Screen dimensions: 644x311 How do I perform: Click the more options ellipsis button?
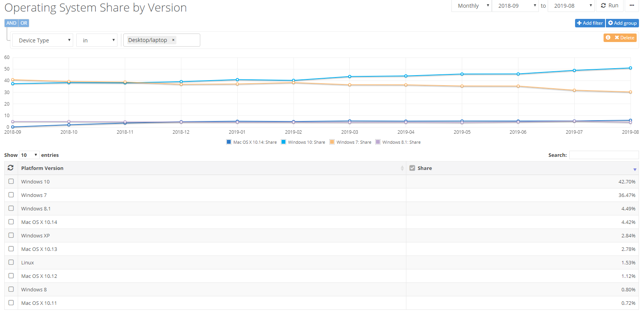click(x=632, y=5)
